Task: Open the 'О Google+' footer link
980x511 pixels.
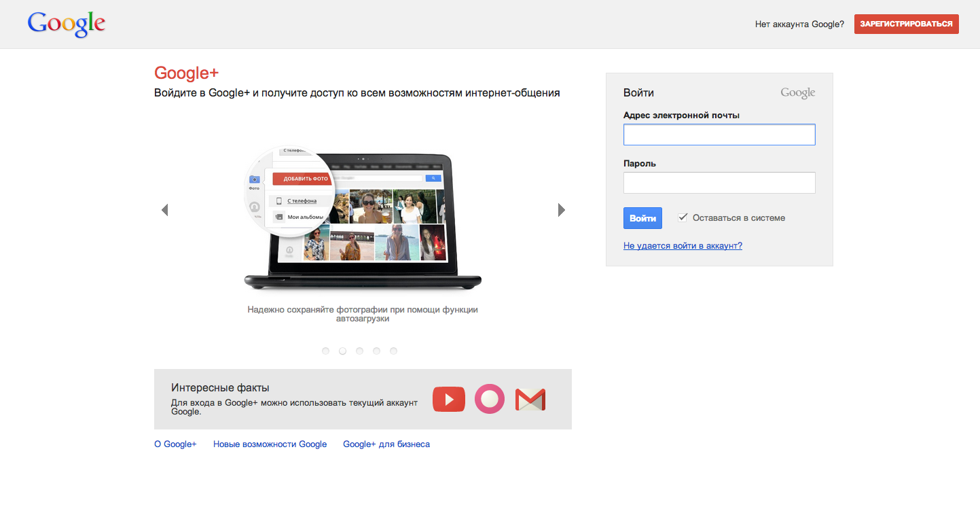Action: [x=175, y=444]
